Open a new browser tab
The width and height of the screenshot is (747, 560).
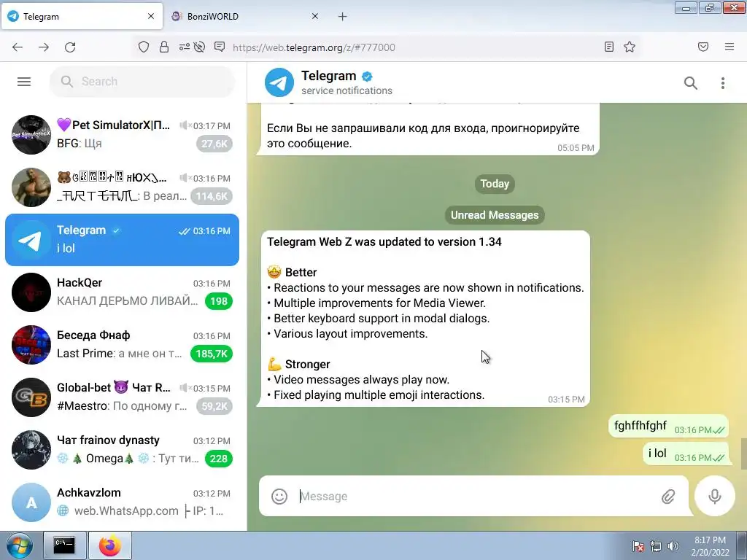pyautogui.click(x=343, y=17)
